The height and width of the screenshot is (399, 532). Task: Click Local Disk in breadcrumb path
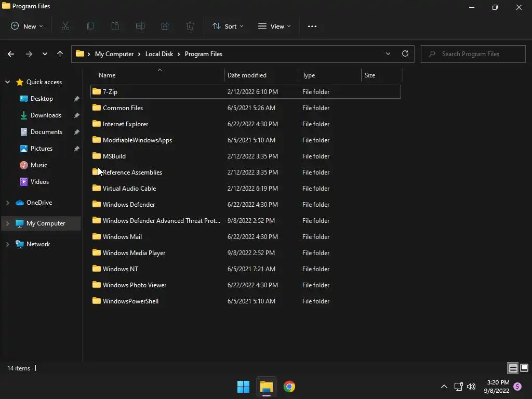(x=159, y=54)
